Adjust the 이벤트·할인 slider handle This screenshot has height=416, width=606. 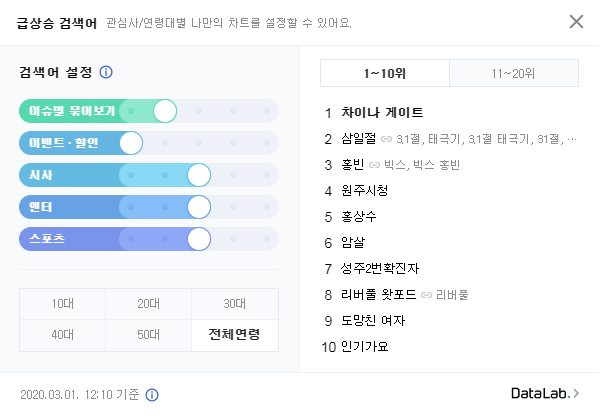[x=131, y=143]
